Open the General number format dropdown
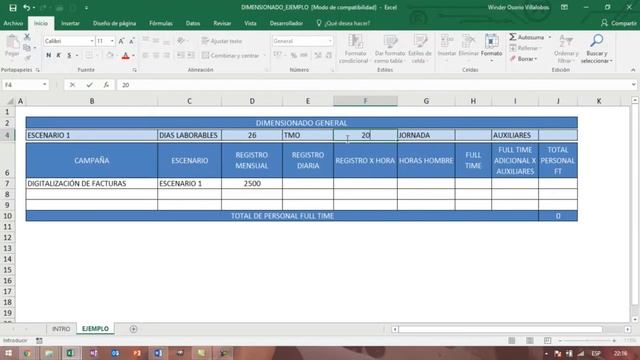Image resolution: width=640 pixels, height=360 pixels. (x=330, y=41)
